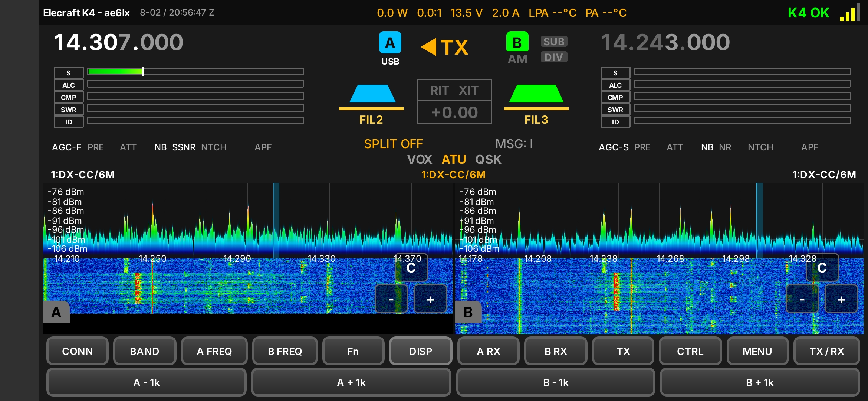The width and height of the screenshot is (868, 401).
Task: Zoom in panadapter A with plus button
Action: click(x=430, y=299)
